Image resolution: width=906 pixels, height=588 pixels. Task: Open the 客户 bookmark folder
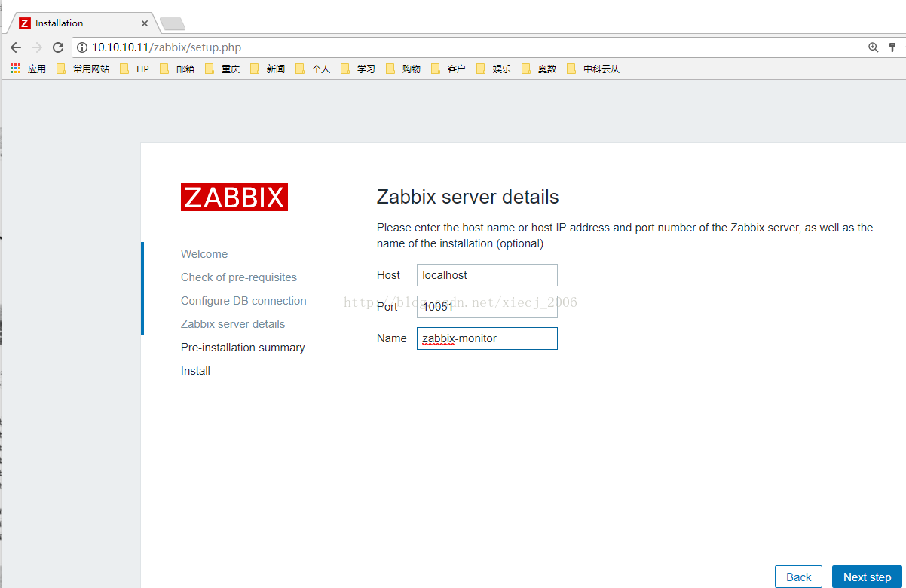coord(448,69)
